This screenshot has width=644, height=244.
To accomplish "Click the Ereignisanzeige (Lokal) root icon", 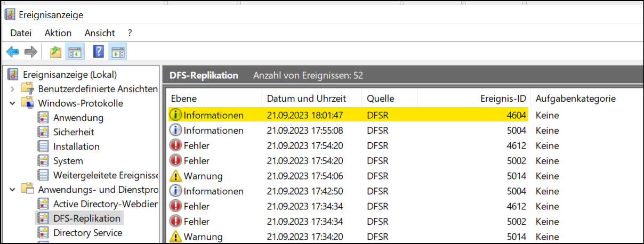I will tap(13, 74).
